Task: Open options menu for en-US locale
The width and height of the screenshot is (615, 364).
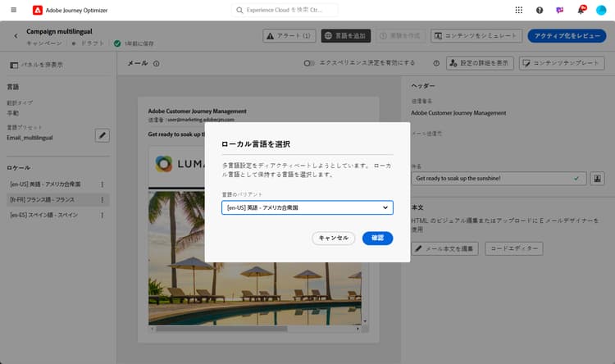Action: point(102,184)
